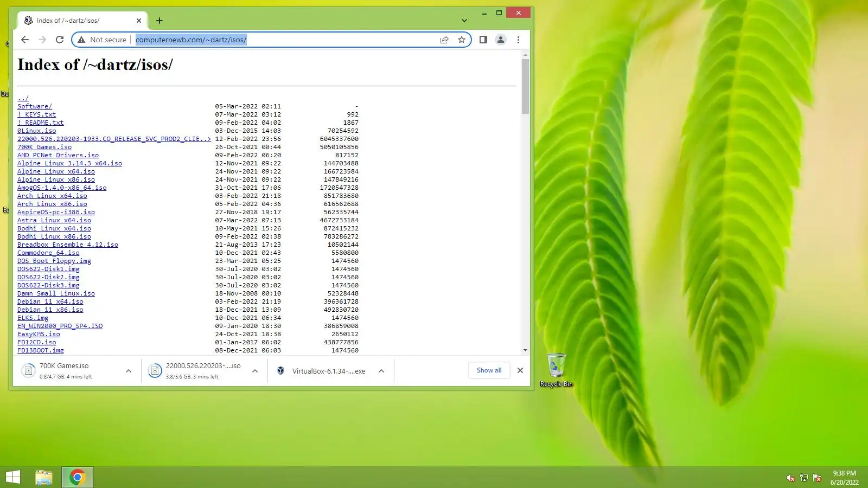
Task: Share this page using the share icon
Action: point(444,40)
